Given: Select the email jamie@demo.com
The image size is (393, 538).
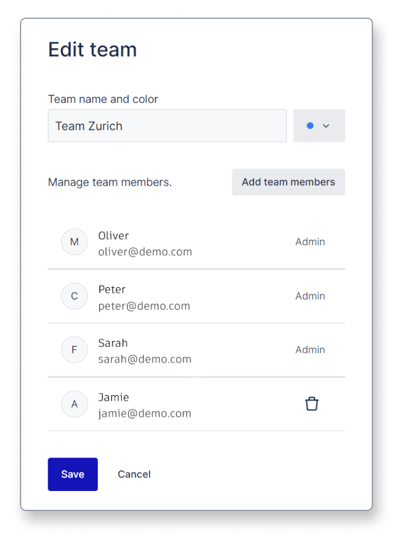Looking at the screenshot, I should coord(145,413).
